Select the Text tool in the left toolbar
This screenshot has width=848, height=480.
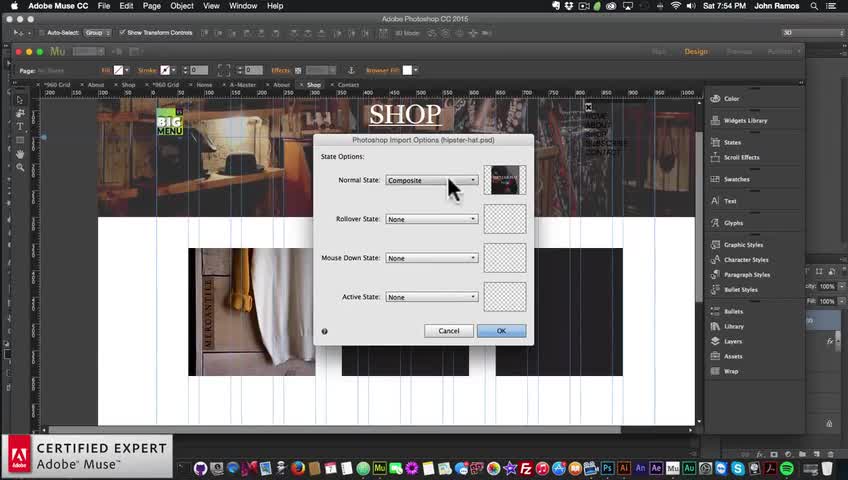click(x=20, y=127)
